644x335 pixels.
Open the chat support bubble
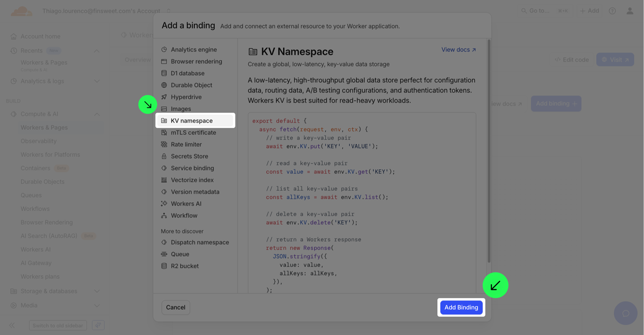pyautogui.click(x=626, y=313)
